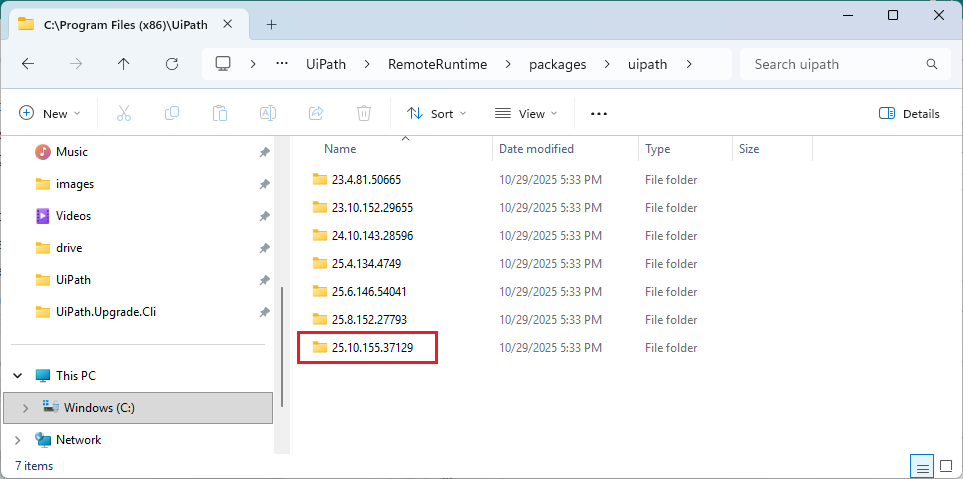The height and width of the screenshot is (479, 963).
Task: Open the View dropdown menu
Action: tap(526, 114)
